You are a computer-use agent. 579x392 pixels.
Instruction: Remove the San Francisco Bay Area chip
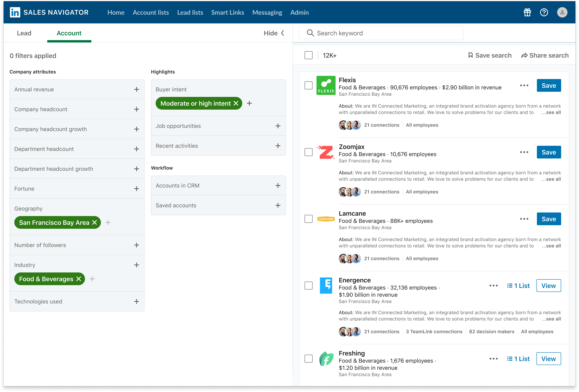point(95,222)
